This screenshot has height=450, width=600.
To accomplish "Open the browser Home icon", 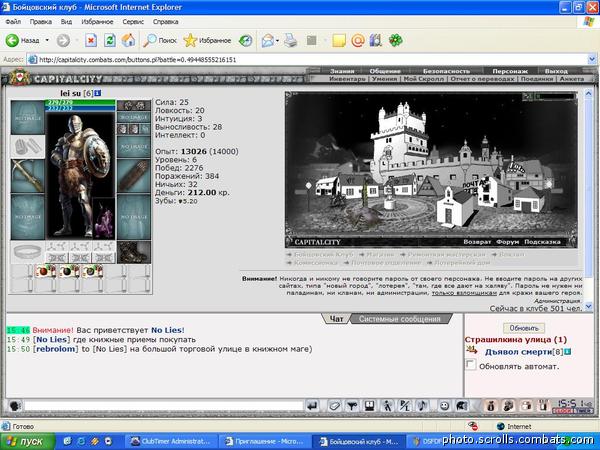I will (129, 40).
